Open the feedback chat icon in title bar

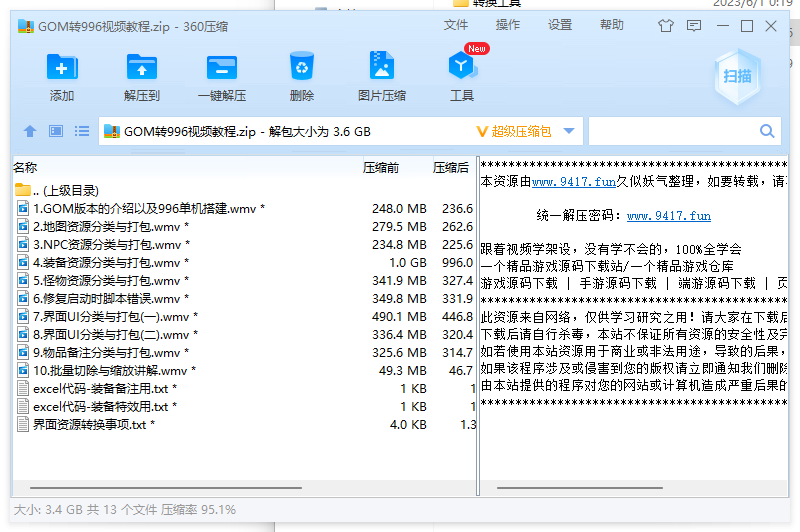[694, 26]
